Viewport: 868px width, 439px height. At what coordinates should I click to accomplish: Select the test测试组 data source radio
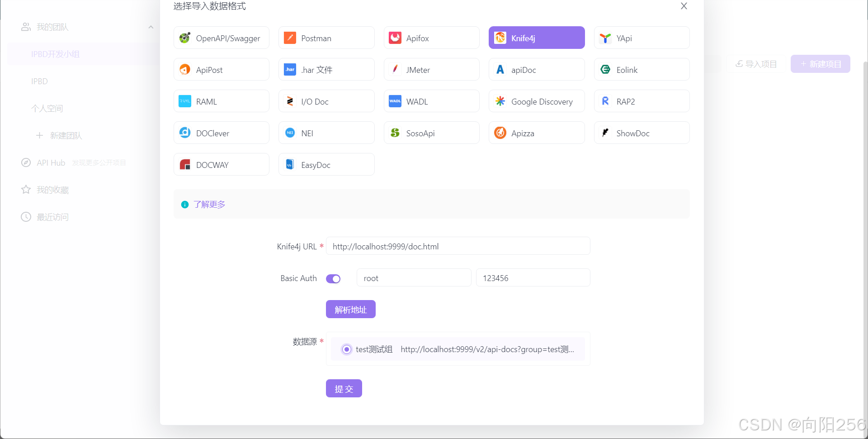tap(347, 349)
